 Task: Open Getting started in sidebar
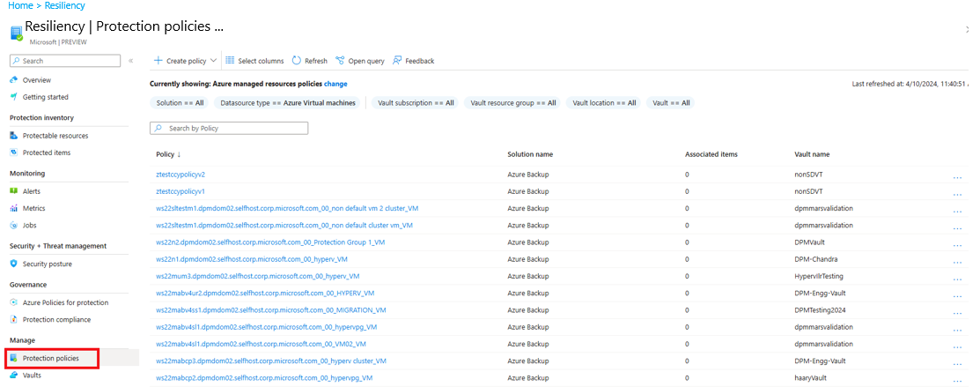pos(46,97)
